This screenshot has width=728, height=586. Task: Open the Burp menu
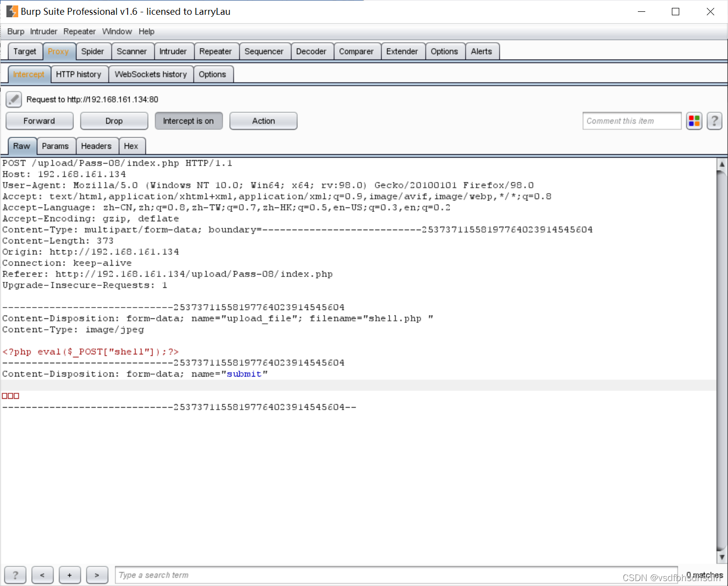[x=16, y=32]
